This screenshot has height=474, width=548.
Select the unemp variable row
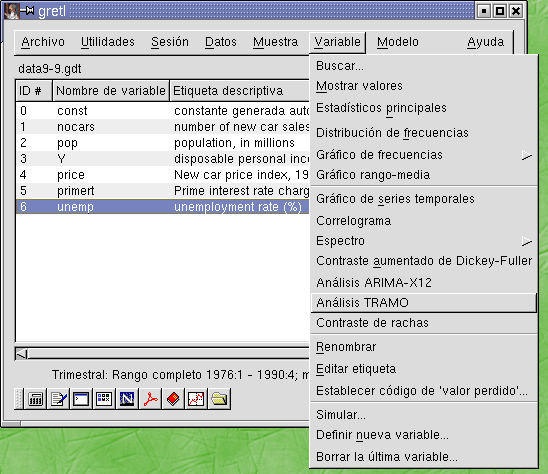coord(163,207)
